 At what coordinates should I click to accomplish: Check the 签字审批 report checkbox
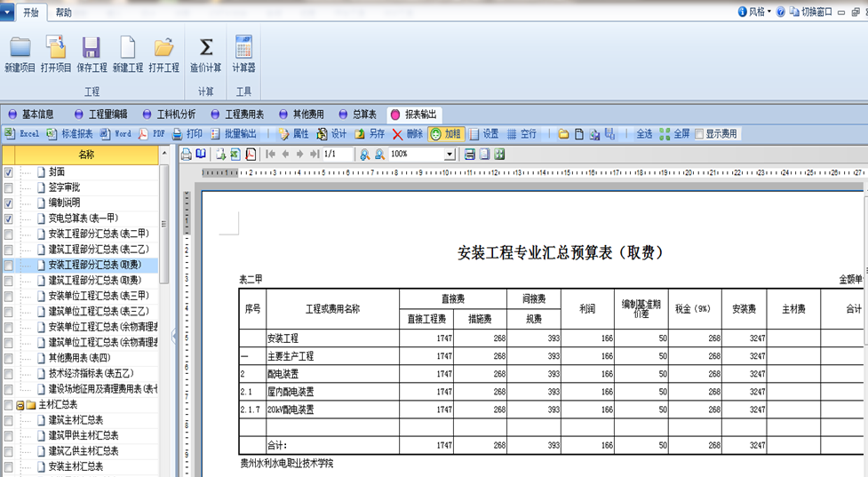click(8, 187)
